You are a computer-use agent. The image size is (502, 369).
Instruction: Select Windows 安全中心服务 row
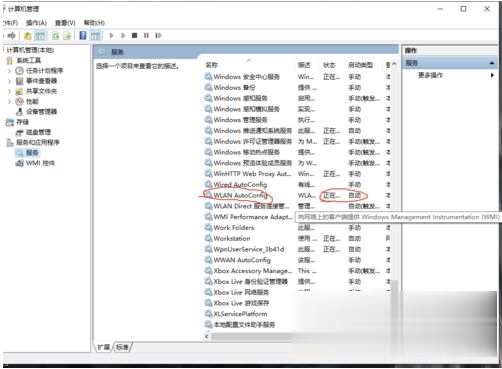coord(297,77)
